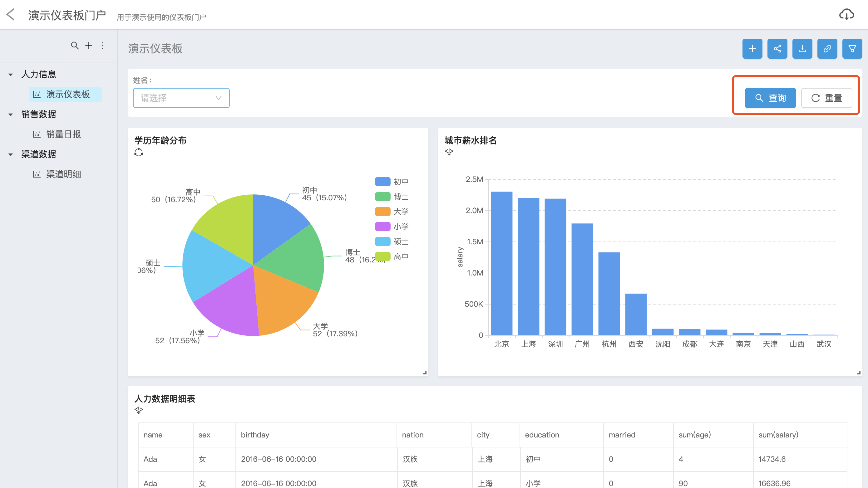Screen dimensions: 868x488
Task: Click the share icon button
Action: point(777,49)
